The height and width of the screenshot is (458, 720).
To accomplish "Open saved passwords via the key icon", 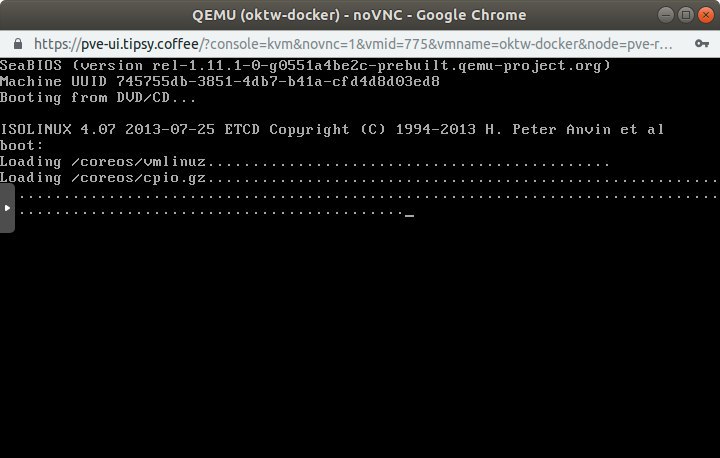I will click(x=702, y=44).
